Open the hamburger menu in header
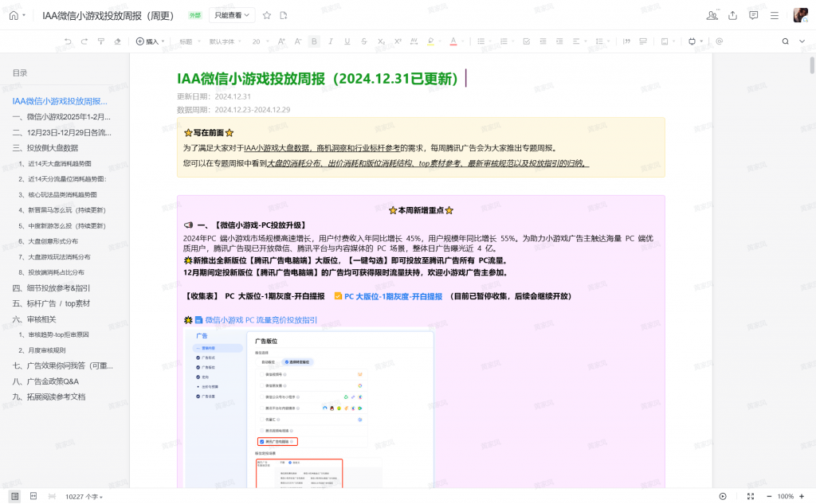 click(x=775, y=16)
